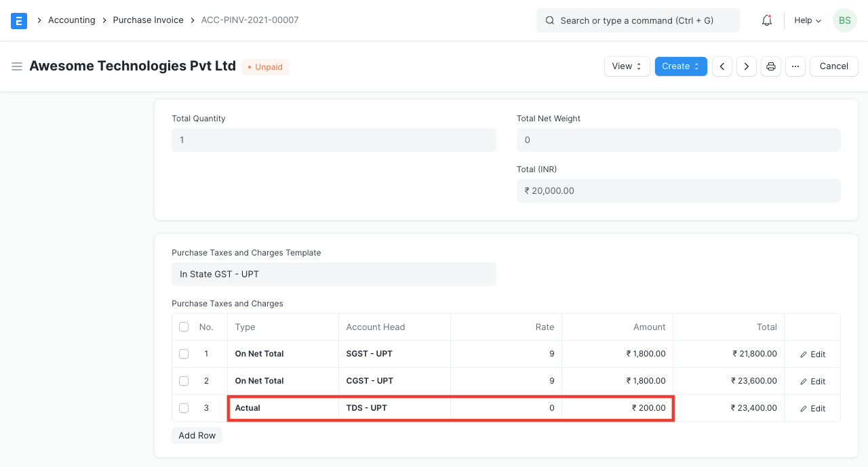This screenshot has height=467, width=868.
Task: Open the Purchase Invoice list breadcrumb
Action: [148, 20]
